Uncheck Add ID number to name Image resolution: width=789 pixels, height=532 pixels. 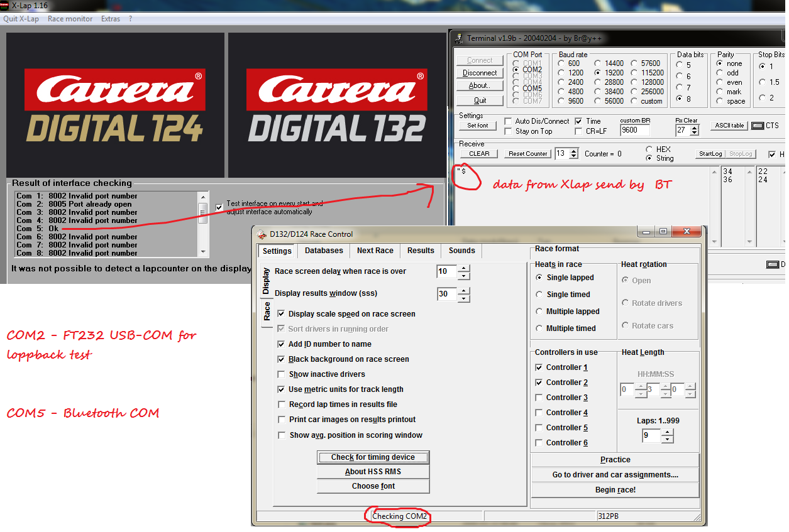pyautogui.click(x=282, y=344)
